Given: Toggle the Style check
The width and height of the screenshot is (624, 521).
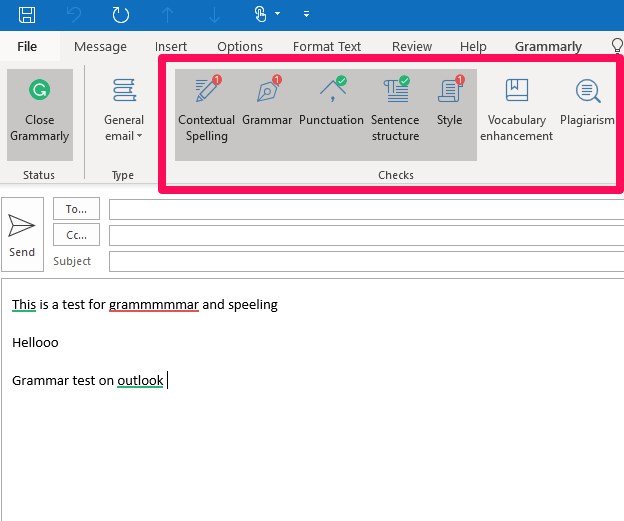Looking at the screenshot, I should pos(450,115).
